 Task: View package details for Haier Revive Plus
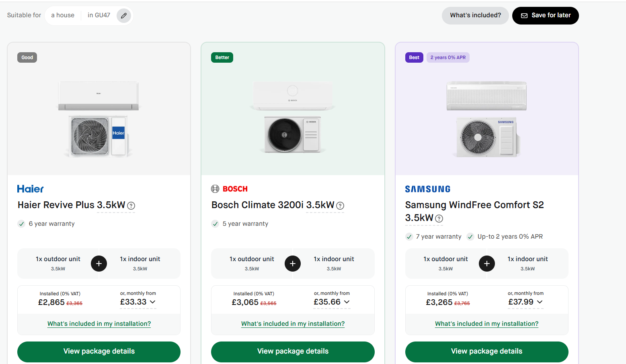click(x=99, y=352)
